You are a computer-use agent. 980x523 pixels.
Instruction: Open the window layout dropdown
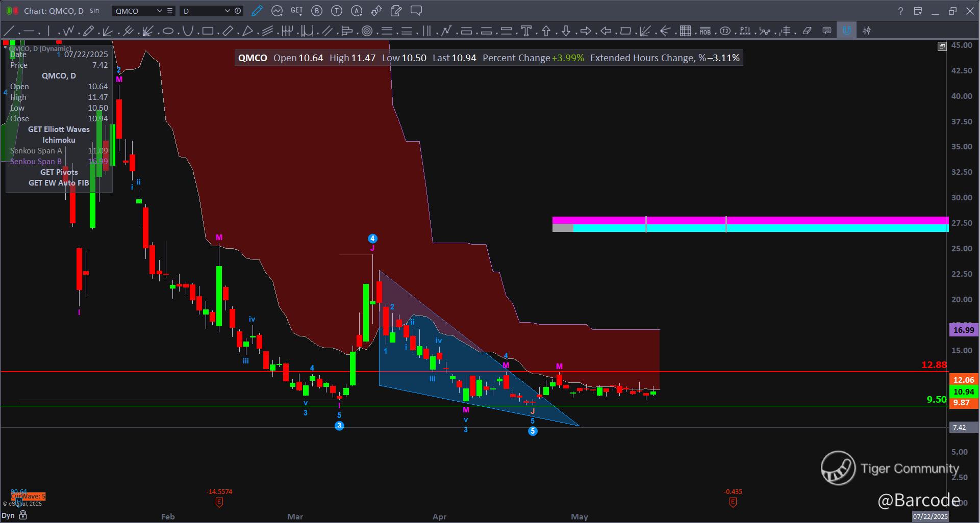coord(918,11)
